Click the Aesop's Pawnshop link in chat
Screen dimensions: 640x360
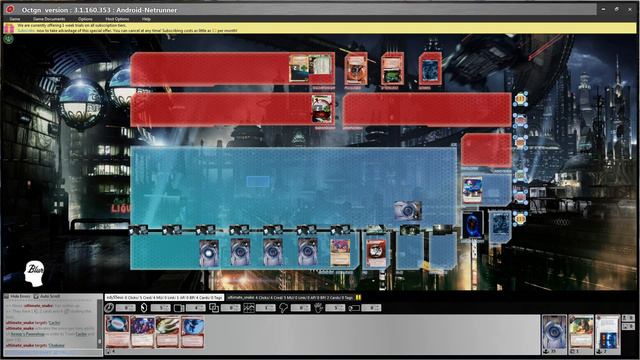(27, 334)
